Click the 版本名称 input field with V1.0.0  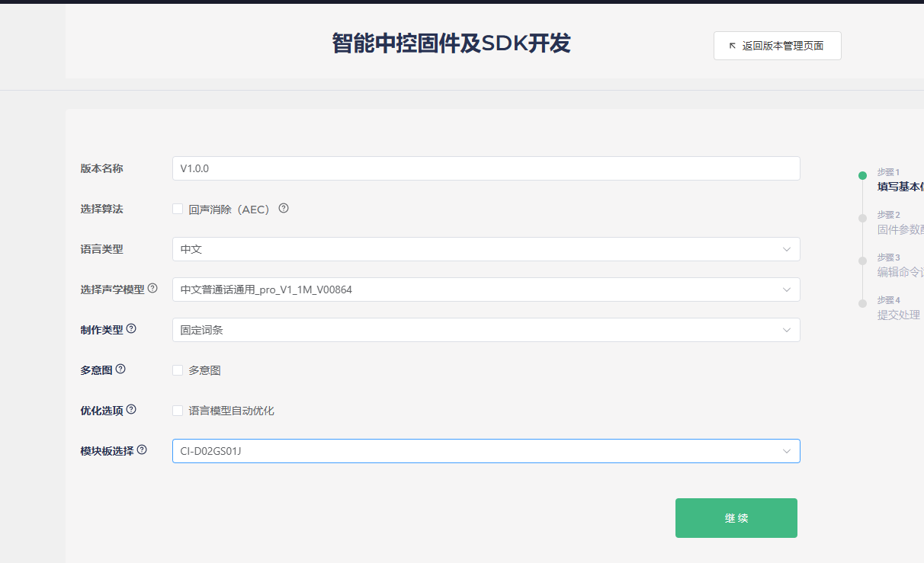click(x=486, y=168)
